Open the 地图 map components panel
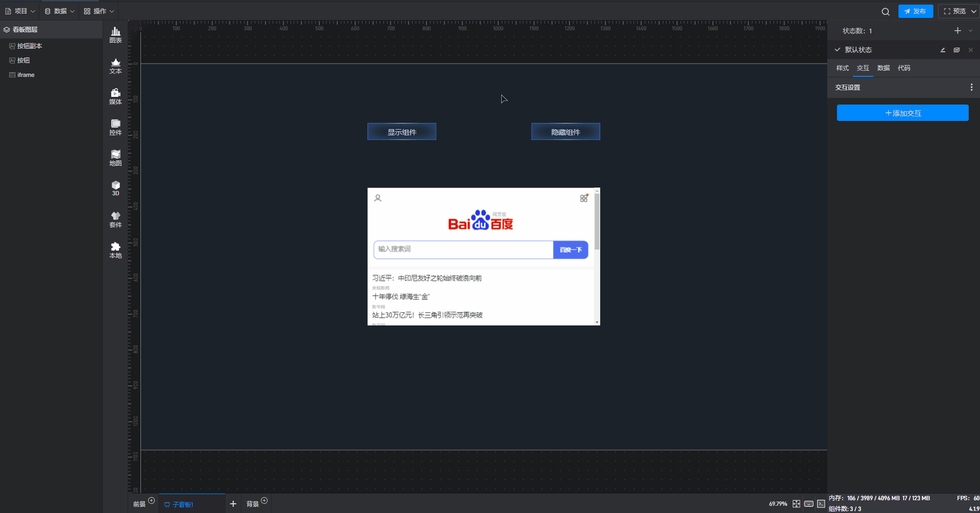Viewport: 980px width, 513px height. [115, 158]
